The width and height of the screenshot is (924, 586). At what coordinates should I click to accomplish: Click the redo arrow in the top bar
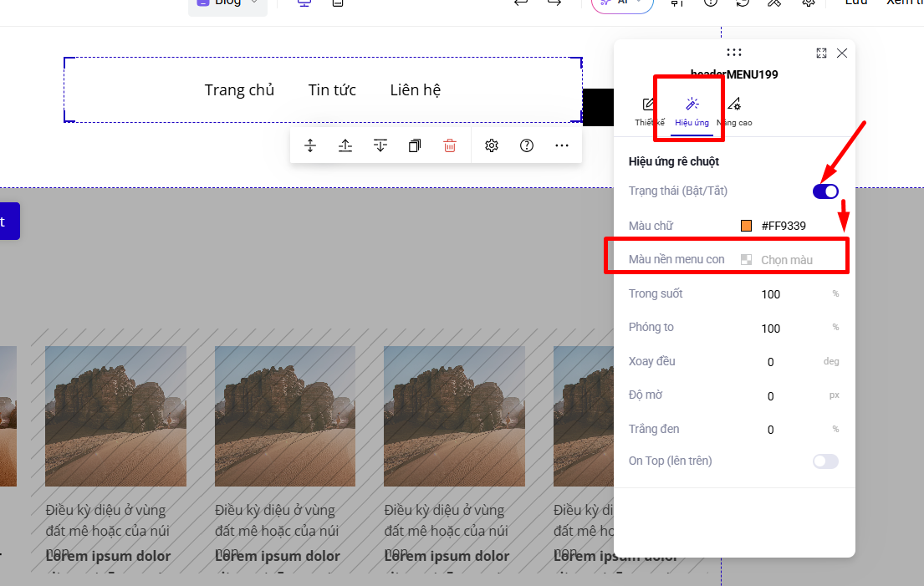(x=554, y=3)
